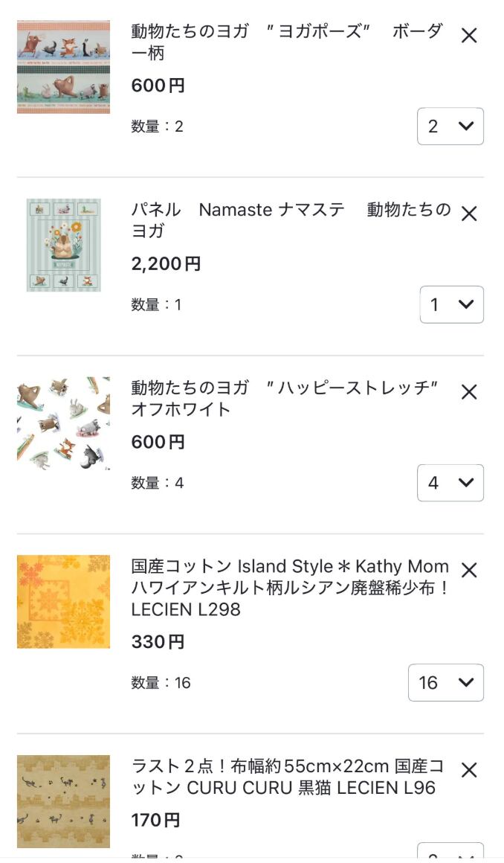Open the black cat CURU CURU thumbnail
504x863 pixels.
click(63, 801)
